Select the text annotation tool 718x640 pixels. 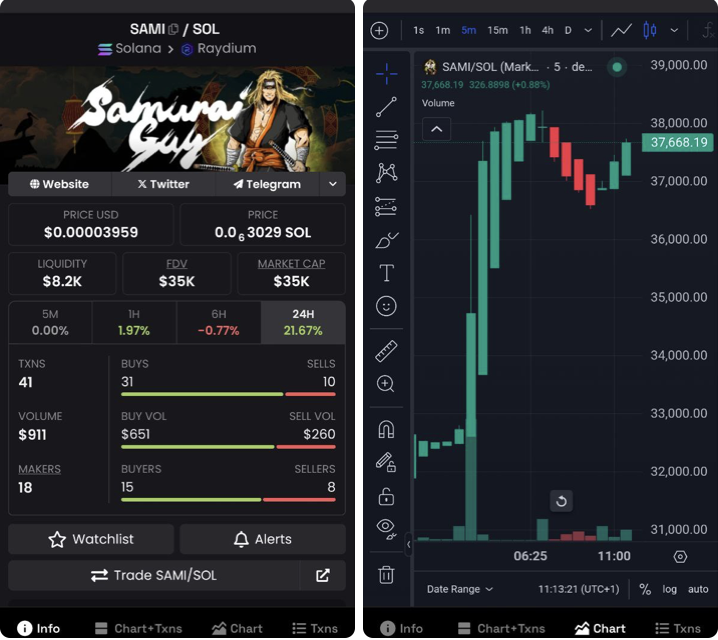coord(386,273)
